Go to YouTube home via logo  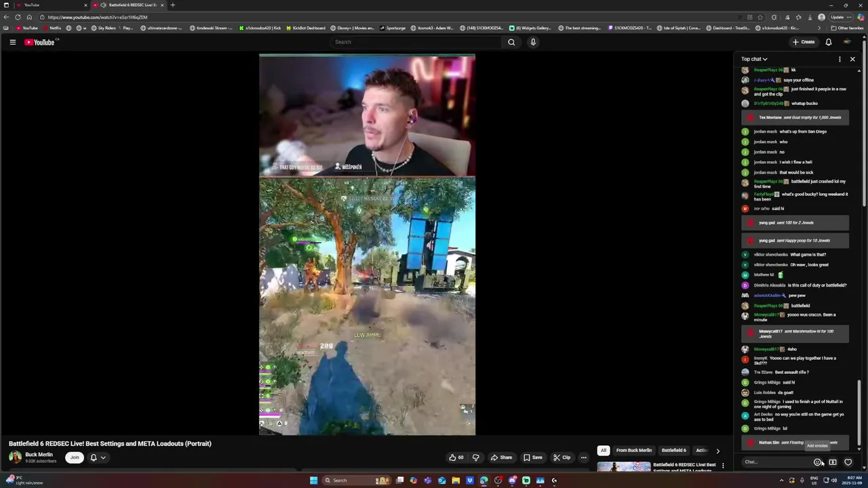coord(39,42)
